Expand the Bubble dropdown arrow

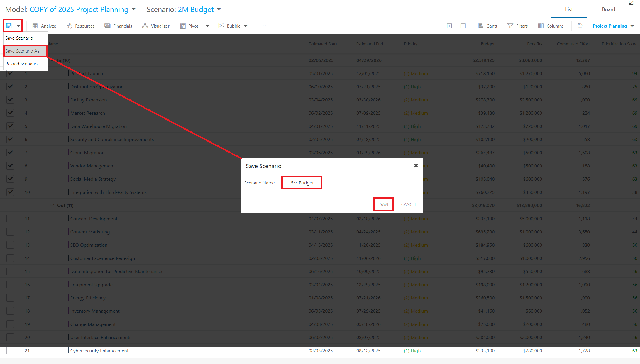tap(246, 26)
